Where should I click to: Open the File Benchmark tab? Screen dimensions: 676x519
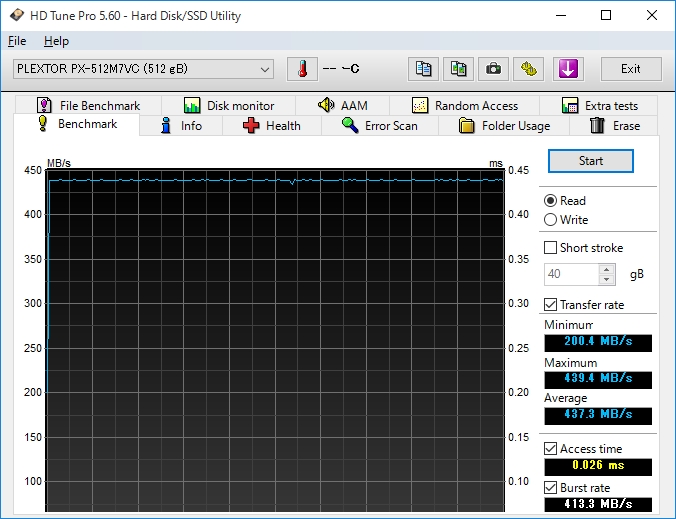click(x=88, y=106)
